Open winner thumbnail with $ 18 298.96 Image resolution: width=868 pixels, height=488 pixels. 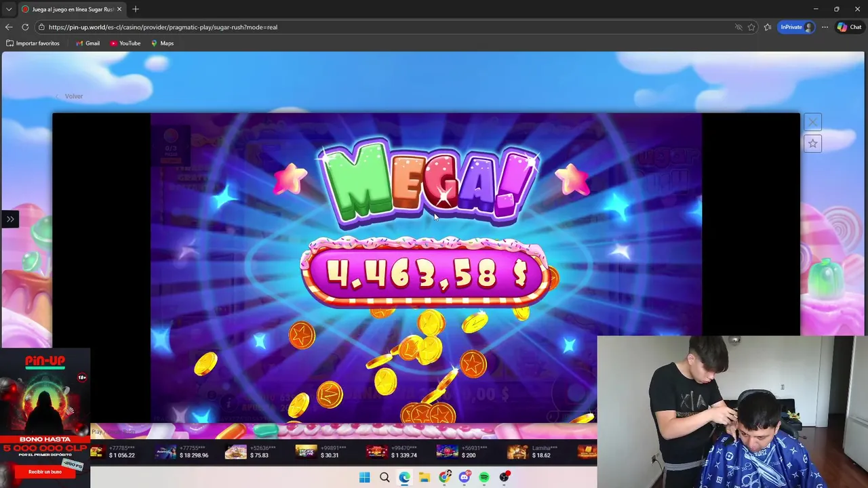pos(166,452)
